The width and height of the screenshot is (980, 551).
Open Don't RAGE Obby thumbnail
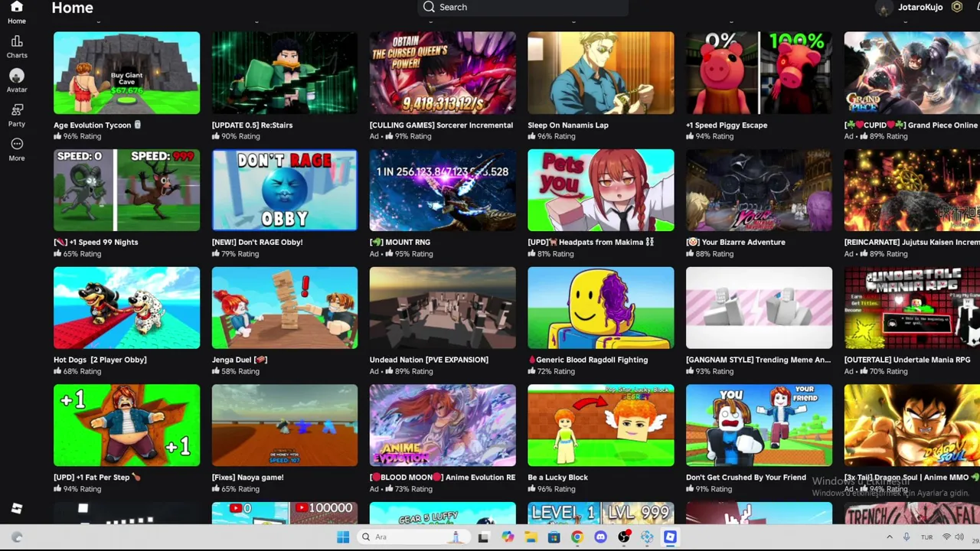[284, 191]
